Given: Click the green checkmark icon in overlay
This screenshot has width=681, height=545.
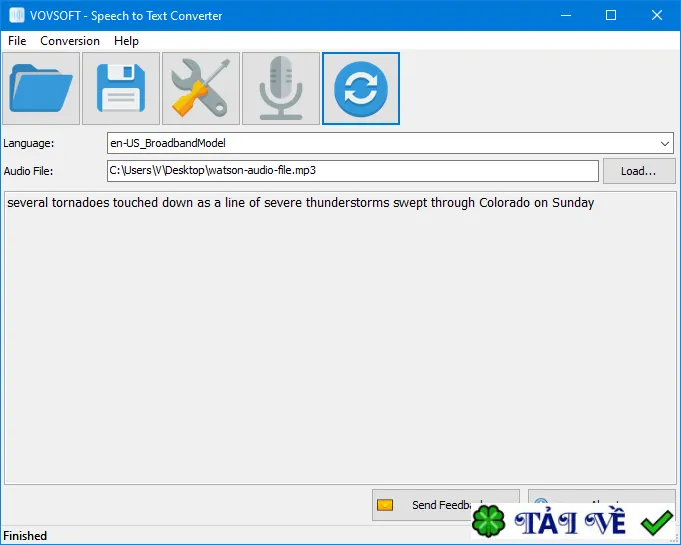Looking at the screenshot, I should tap(656, 523).
